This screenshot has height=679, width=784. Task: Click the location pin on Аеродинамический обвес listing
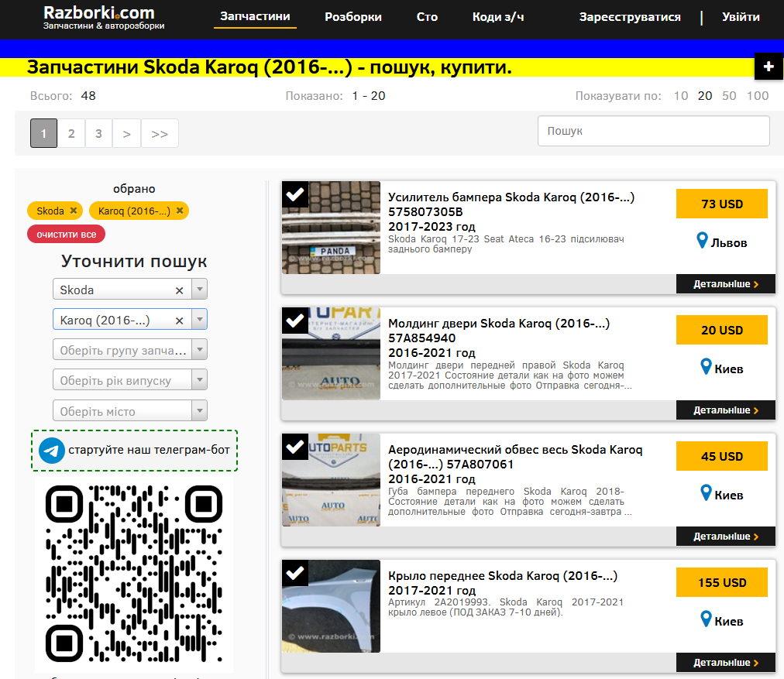pos(706,493)
